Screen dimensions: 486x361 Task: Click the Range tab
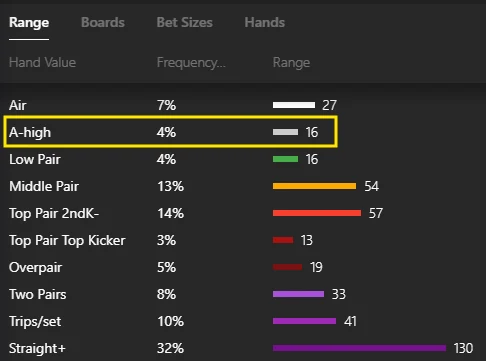(x=29, y=22)
